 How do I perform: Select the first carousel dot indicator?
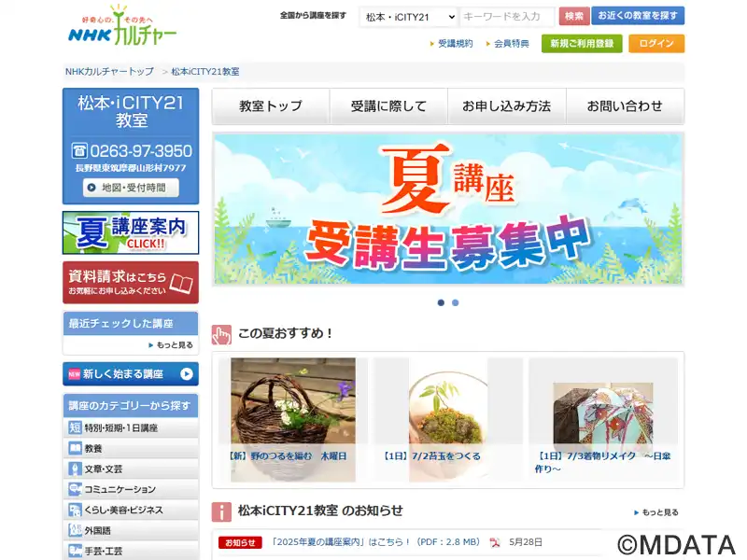pyautogui.click(x=441, y=302)
